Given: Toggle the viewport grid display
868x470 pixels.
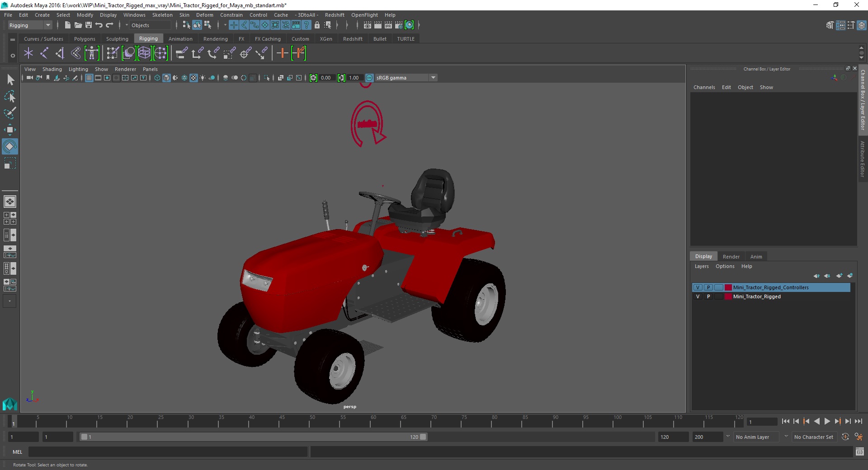Looking at the screenshot, I should pyautogui.click(x=89, y=78).
